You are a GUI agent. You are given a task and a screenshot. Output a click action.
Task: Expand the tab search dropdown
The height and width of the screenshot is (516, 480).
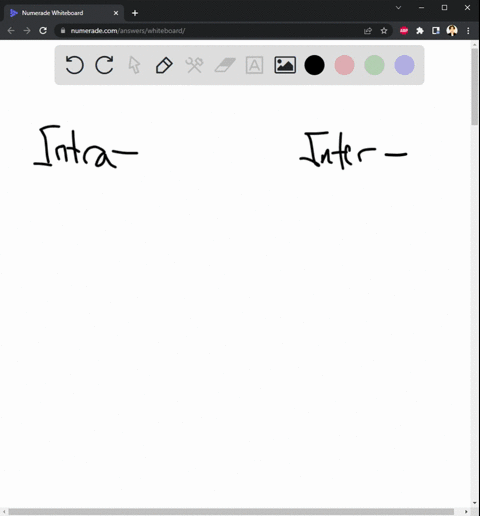coord(398,7)
